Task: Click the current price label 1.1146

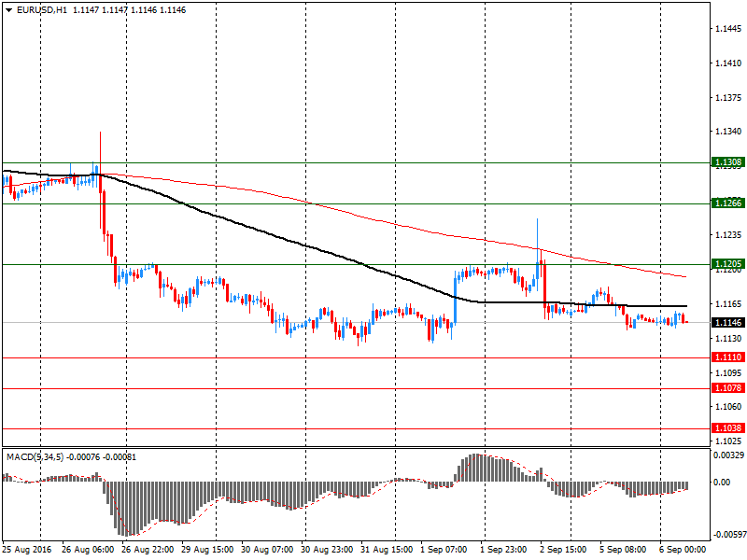Action: 728,322
